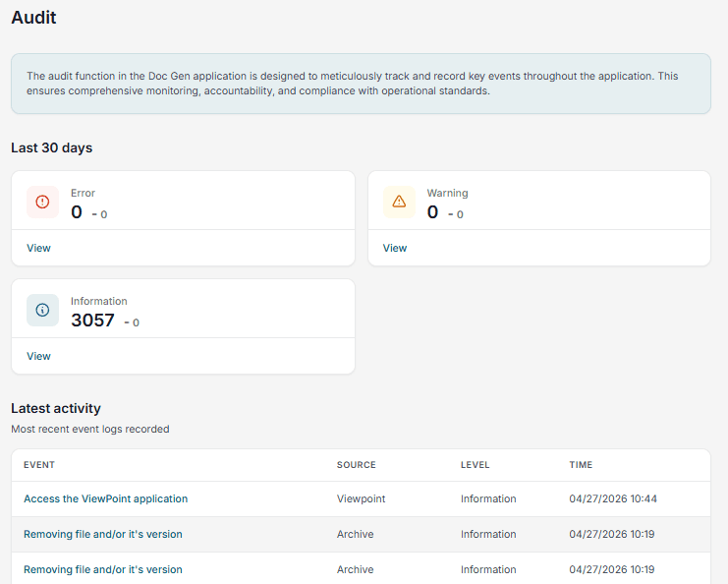
Task: Click the Error count value 0
Action: [x=77, y=211]
